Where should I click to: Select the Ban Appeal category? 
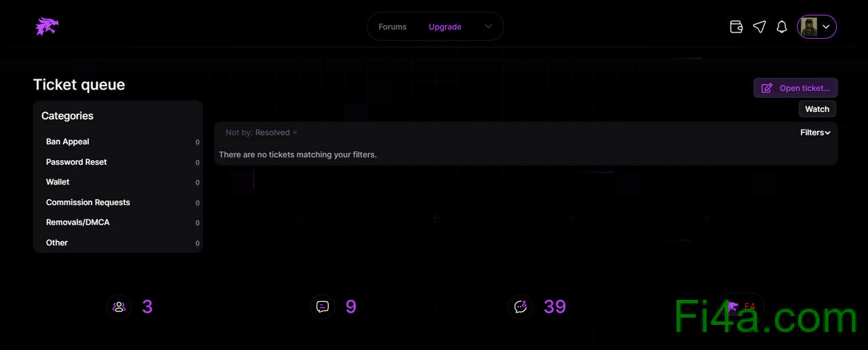(68, 142)
